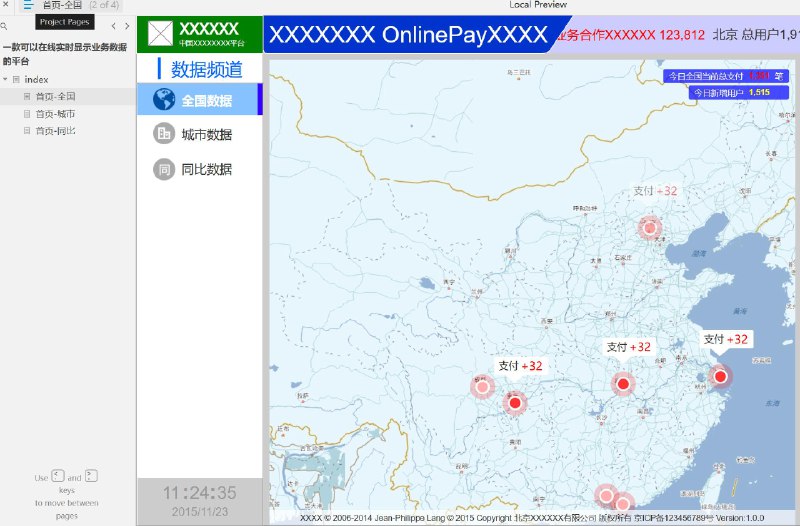
Task: Click the logo placeholder image in green header
Action: pyautogui.click(x=160, y=34)
